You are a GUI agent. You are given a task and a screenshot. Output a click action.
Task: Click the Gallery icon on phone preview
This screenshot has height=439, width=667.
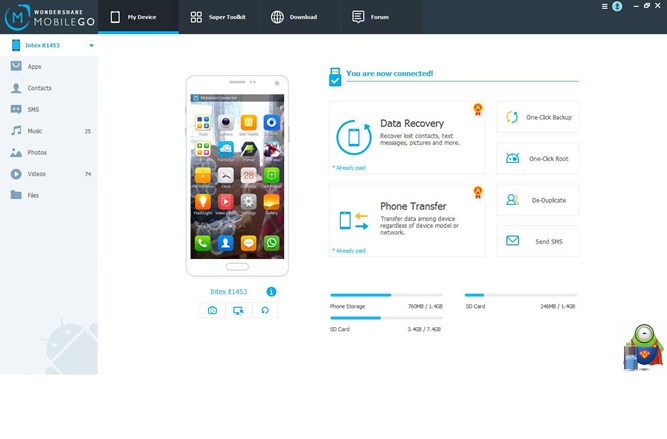(x=271, y=202)
